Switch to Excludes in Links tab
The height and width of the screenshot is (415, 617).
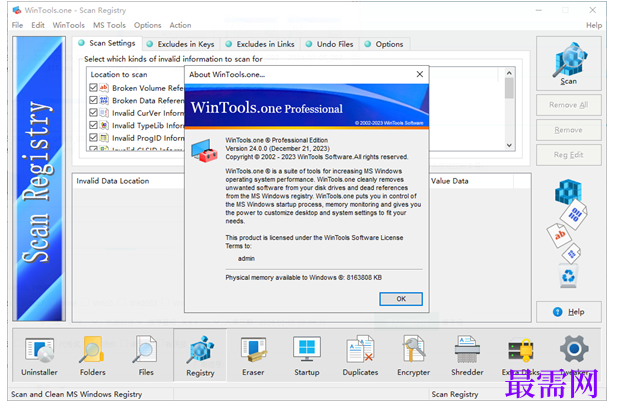pyautogui.click(x=260, y=44)
